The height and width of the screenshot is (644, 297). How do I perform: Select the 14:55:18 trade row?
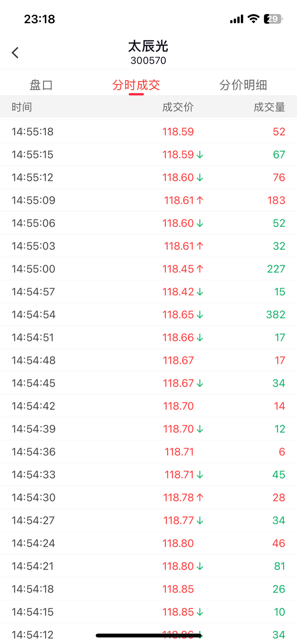pyautogui.click(x=148, y=132)
